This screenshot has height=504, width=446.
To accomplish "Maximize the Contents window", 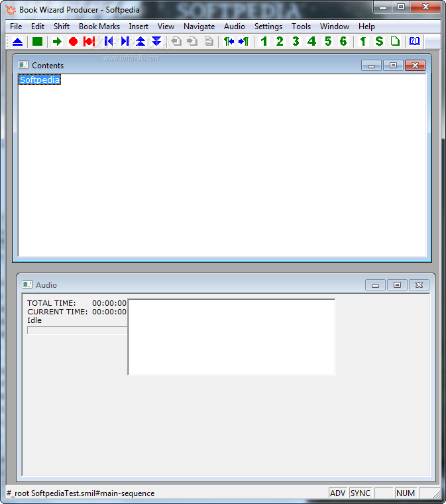I will click(x=394, y=66).
